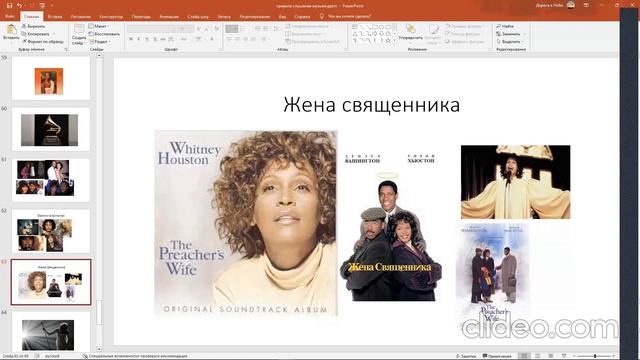The width and height of the screenshot is (640, 360).
Task: Open Copy options dropdown arrow
Action: 53,34
